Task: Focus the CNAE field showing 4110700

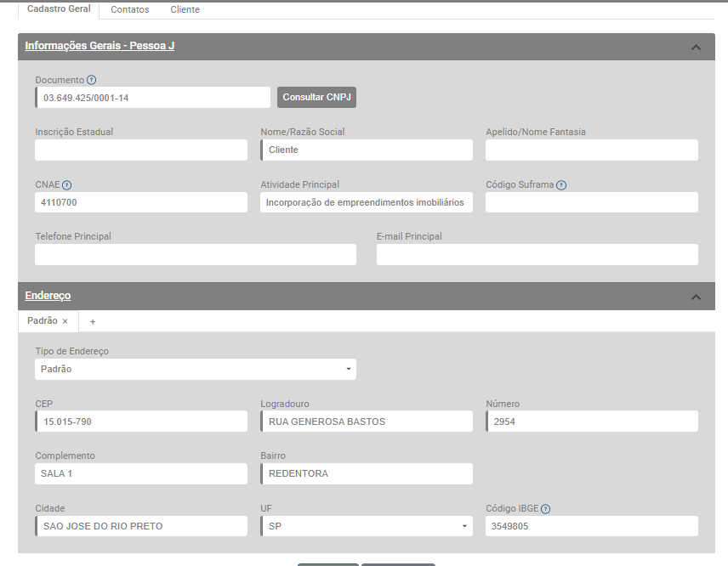Action: [141, 202]
